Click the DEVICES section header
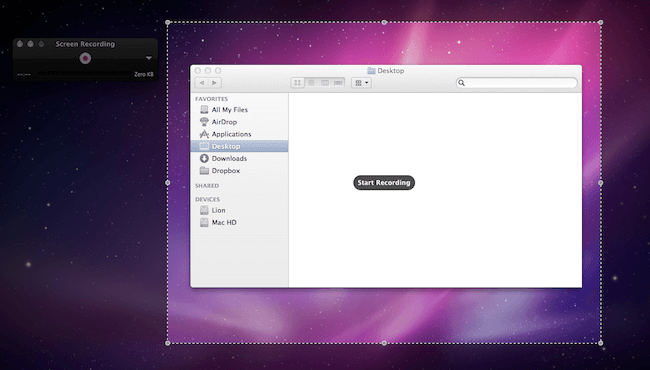This screenshot has height=370, width=650. tap(207, 199)
